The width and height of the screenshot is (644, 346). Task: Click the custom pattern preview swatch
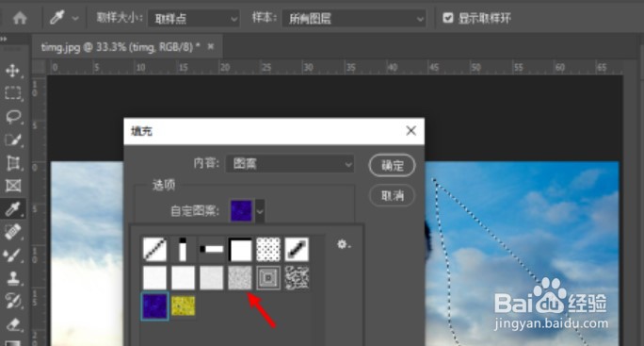(x=241, y=210)
